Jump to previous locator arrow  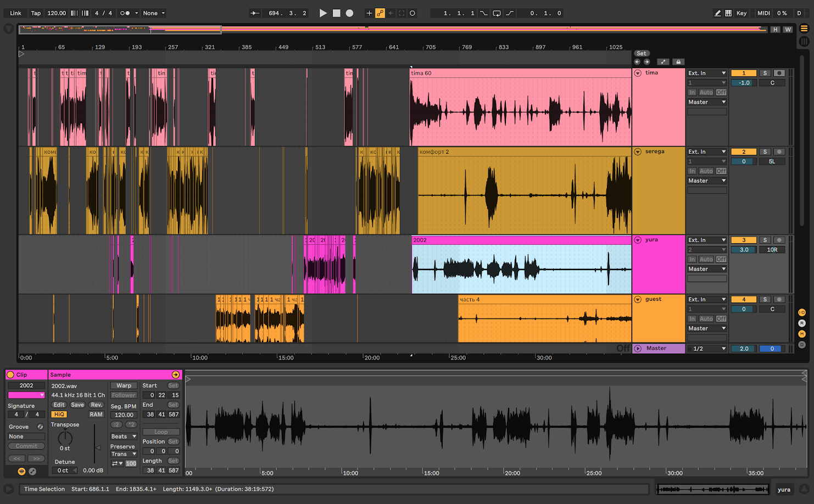click(638, 62)
